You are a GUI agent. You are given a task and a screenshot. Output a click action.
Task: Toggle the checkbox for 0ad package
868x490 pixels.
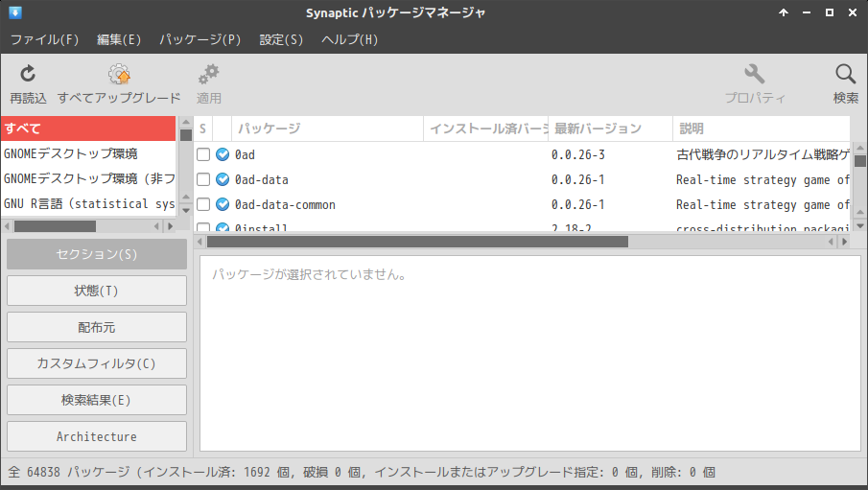[x=203, y=154]
